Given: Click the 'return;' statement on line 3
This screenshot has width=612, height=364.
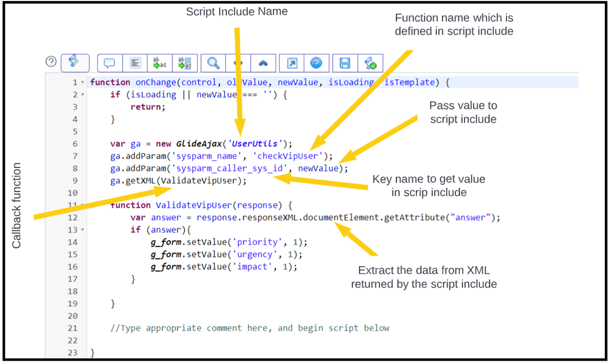Looking at the screenshot, I should click(x=148, y=107).
